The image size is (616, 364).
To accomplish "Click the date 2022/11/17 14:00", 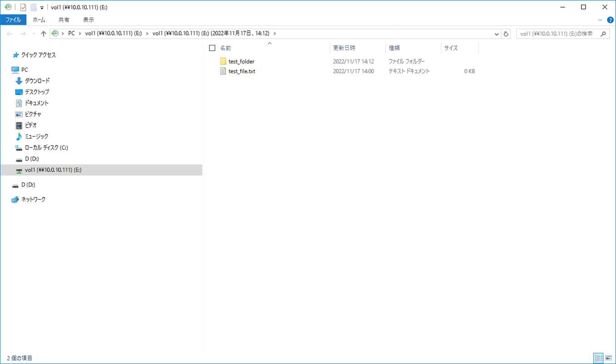I will pos(353,71).
